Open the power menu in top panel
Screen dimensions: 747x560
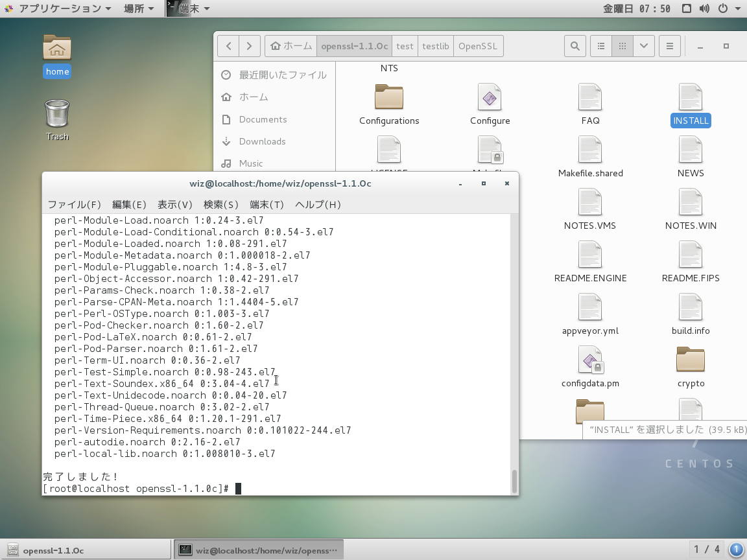click(x=723, y=8)
